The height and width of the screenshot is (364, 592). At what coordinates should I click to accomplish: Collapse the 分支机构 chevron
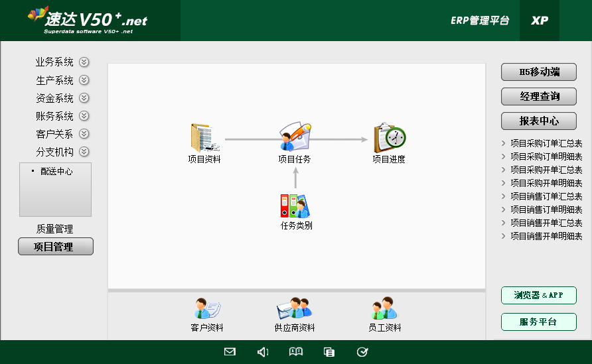(x=84, y=152)
